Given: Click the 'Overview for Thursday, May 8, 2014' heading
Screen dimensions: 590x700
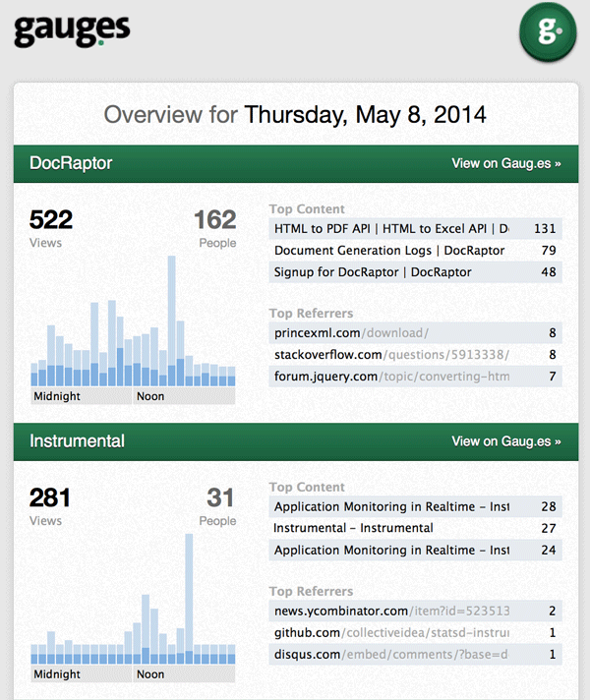Looking at the screenshot, I should coord(295,115).
